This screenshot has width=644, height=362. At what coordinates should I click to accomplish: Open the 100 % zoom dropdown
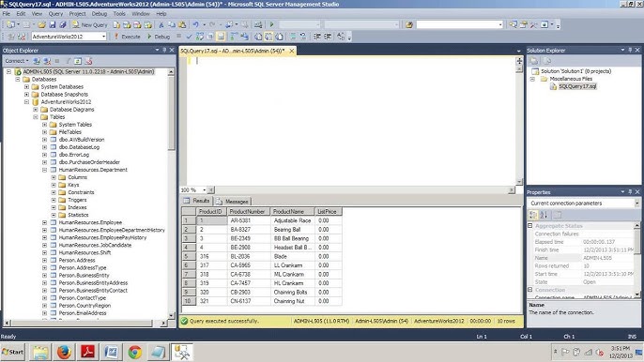tap(204, 190)
